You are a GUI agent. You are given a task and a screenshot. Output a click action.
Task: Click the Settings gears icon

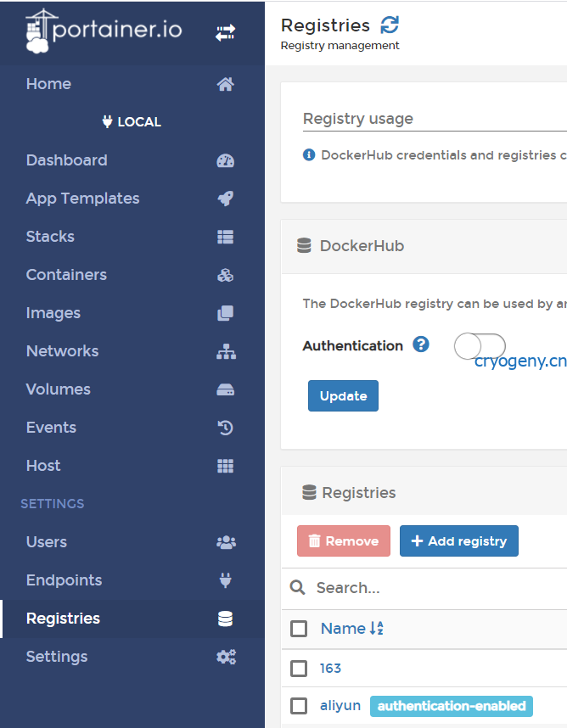[x=226, y=657]
